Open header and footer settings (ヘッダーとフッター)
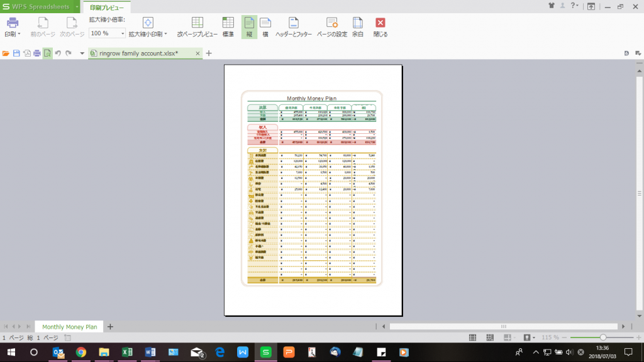This screenshot has height=362, width=644. point(293,25)
